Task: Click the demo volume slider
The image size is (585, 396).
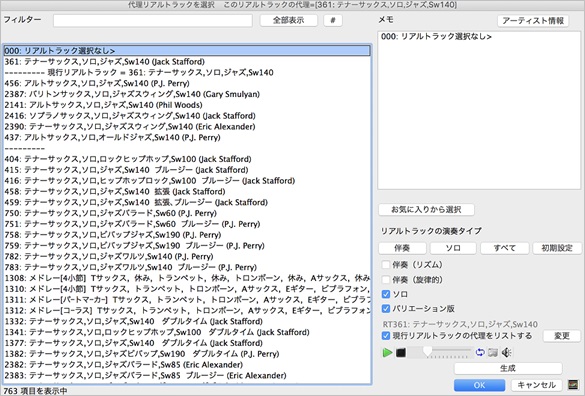Action: [440, 352]
